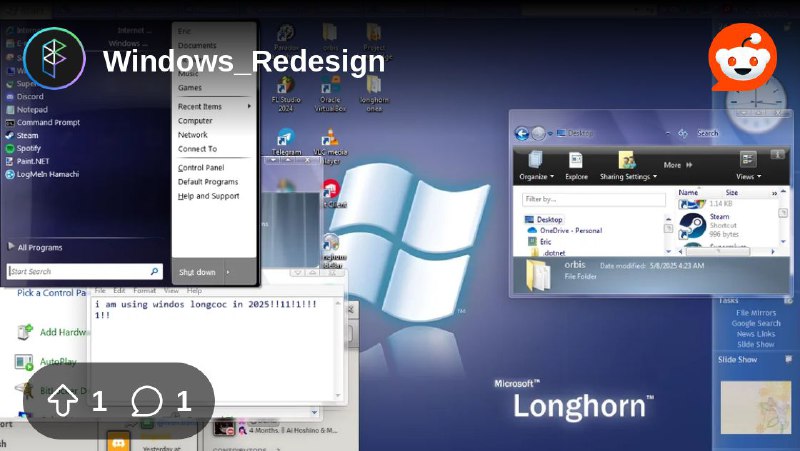
Task: Open Games from the Start menu
Action: click(x=190, y=88)
